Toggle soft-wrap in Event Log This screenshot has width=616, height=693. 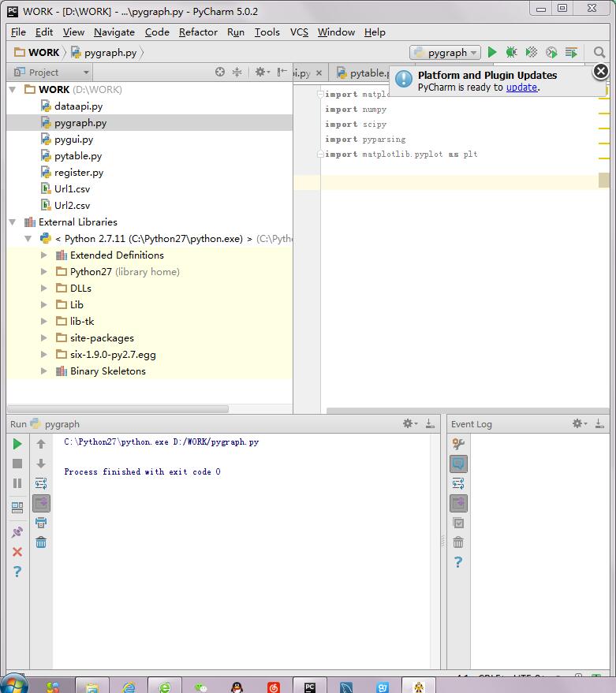pos(458,483)
